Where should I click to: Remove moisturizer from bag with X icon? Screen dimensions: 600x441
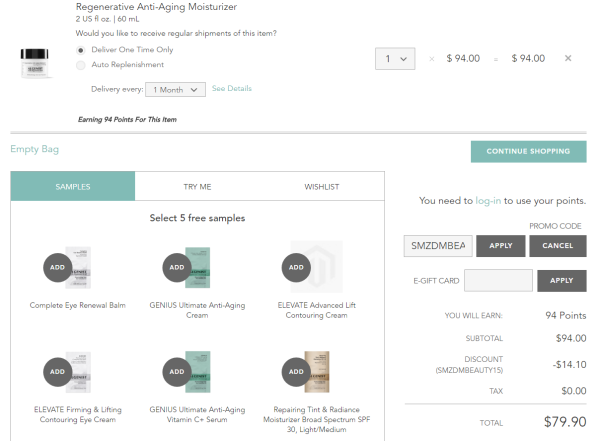568,58
